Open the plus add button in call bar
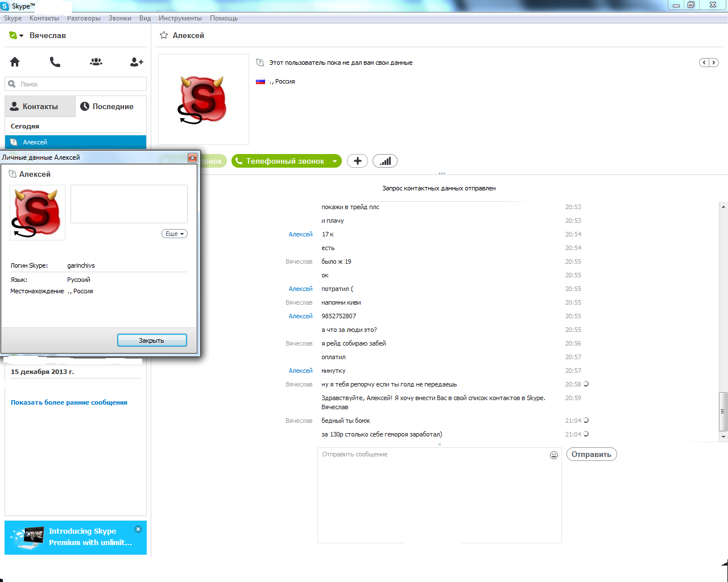Image resolution: width=728 pixels, height=582 pixels. (357, 161)
